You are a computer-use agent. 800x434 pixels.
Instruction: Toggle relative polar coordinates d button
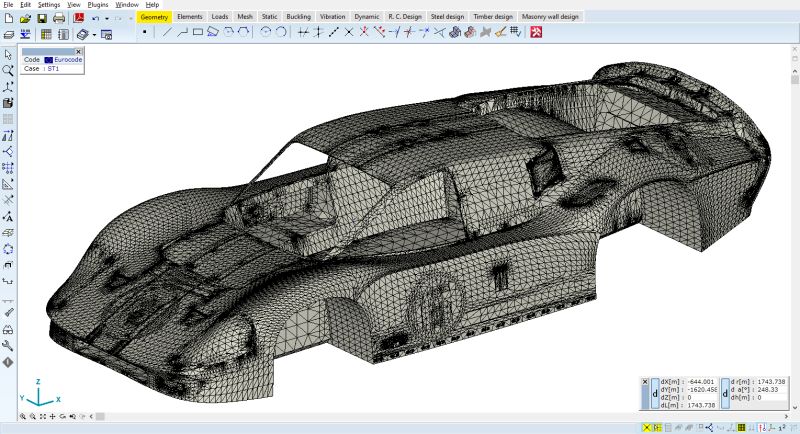724,393
